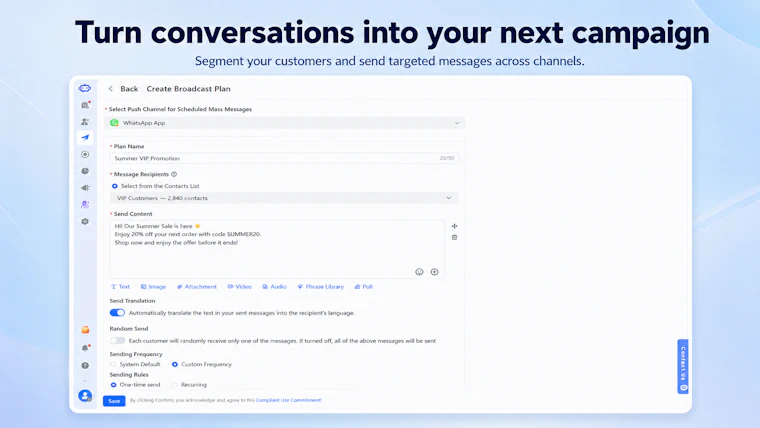Open the chat inbox with red notification dot
The height and width of the screenshot is (428, 760).
click(85, 105)
